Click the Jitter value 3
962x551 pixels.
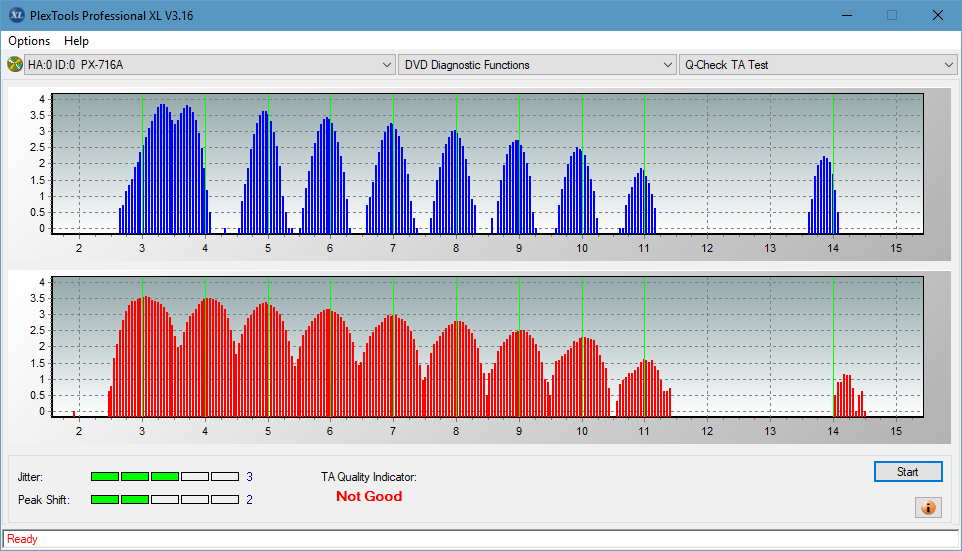tap(249, 477)
